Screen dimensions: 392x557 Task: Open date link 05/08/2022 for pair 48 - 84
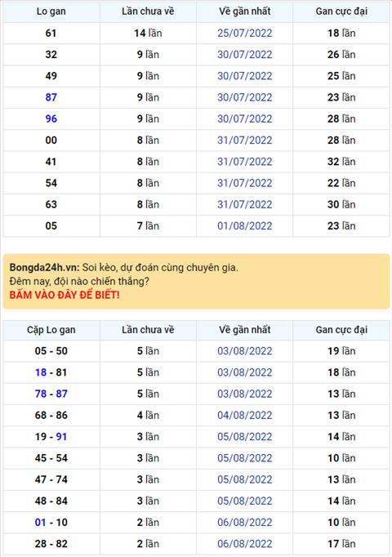(245, 501)
